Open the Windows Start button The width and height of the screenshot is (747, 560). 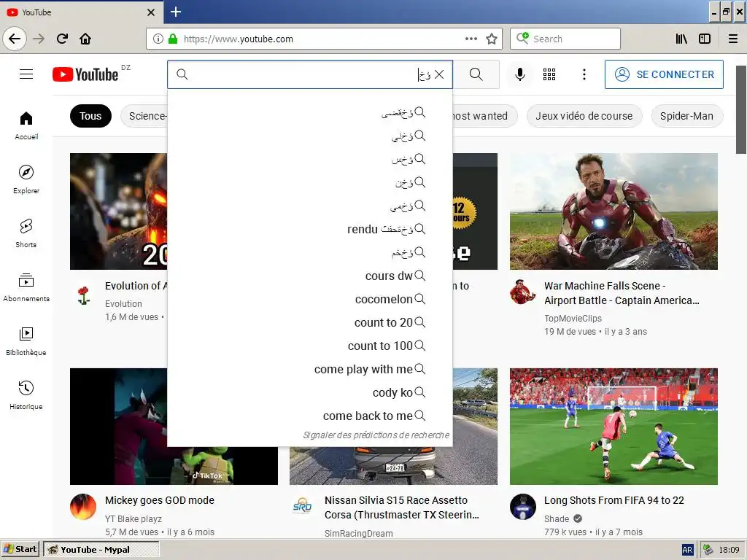tap(20, 549)
